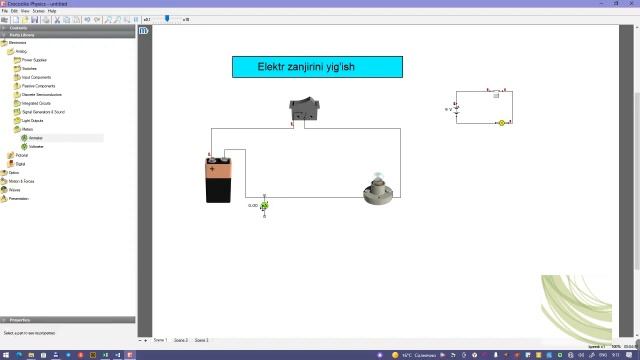Open the Edit menu
Image resolution: width=640 pixels, height=360 pixels.
tap(14, 11)
